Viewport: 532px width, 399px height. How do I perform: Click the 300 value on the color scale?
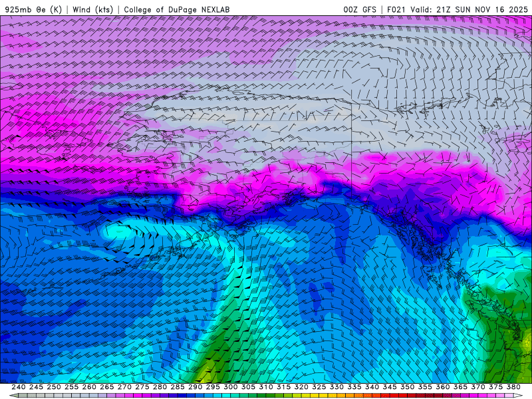(230, 387)
